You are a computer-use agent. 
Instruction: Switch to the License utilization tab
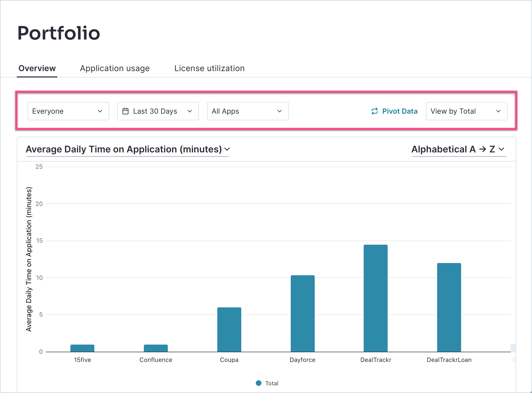point(209,68)
